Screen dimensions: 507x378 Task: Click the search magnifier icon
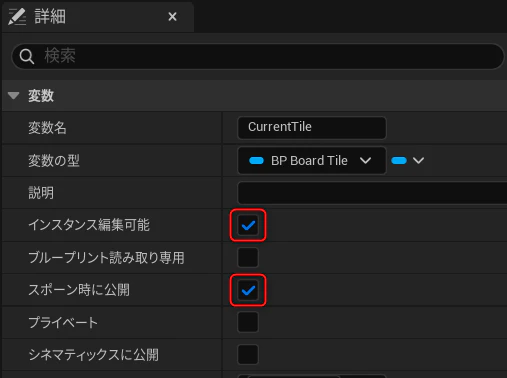[x=27, y=56]
